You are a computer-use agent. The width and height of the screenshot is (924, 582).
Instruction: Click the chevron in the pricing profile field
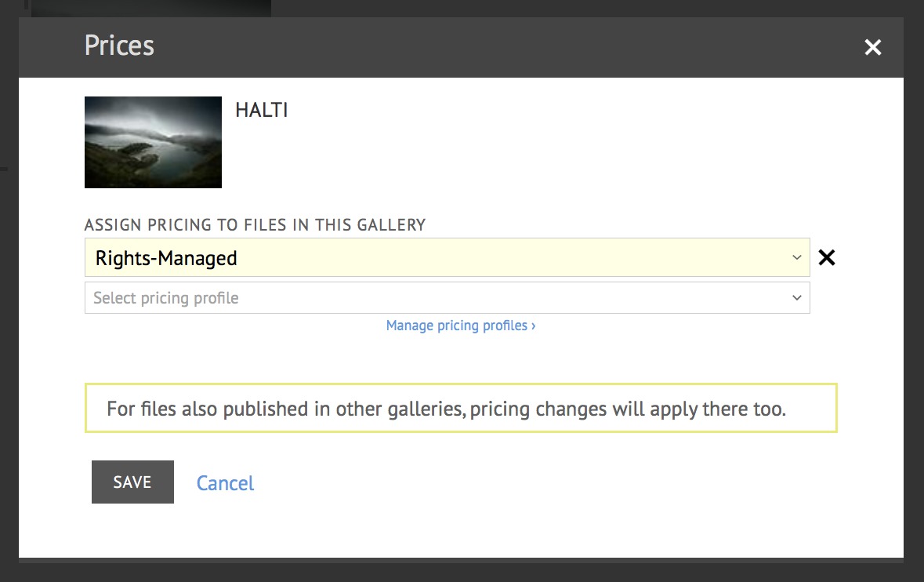[796, 298]
